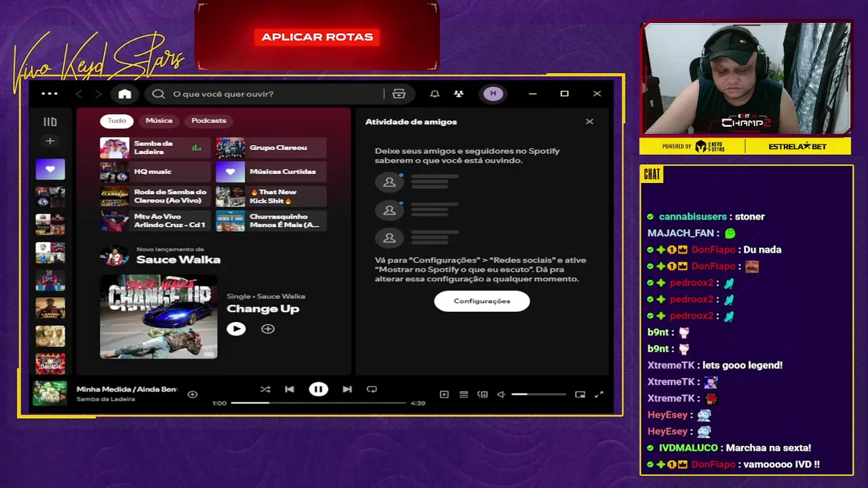The width and height of the screenshot is (868, 488).
Task: Click IVDMALUCO's Marchaa na sexta message
Action: pos(767,448)
